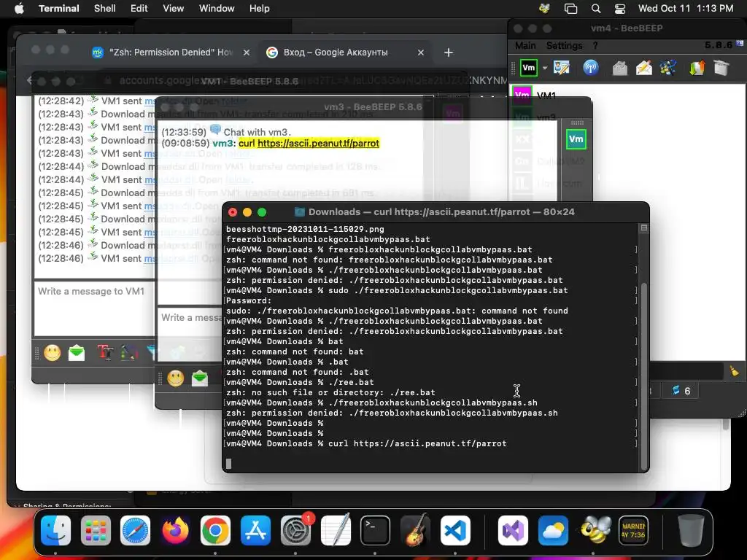Image resolution: width=747 pixels, height=560 pixels.
Task: Click the 12:28:44 VM1 sent file link
Action: pyautogui.click(x=150, y=179)
